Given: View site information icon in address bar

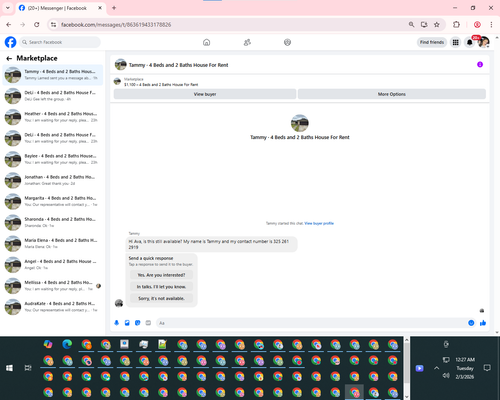Looking at the screenshot, I should click(x=53, y=25).
